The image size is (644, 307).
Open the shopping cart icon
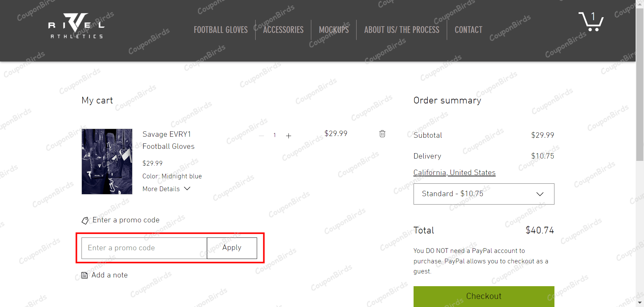[x=591, y=21]
